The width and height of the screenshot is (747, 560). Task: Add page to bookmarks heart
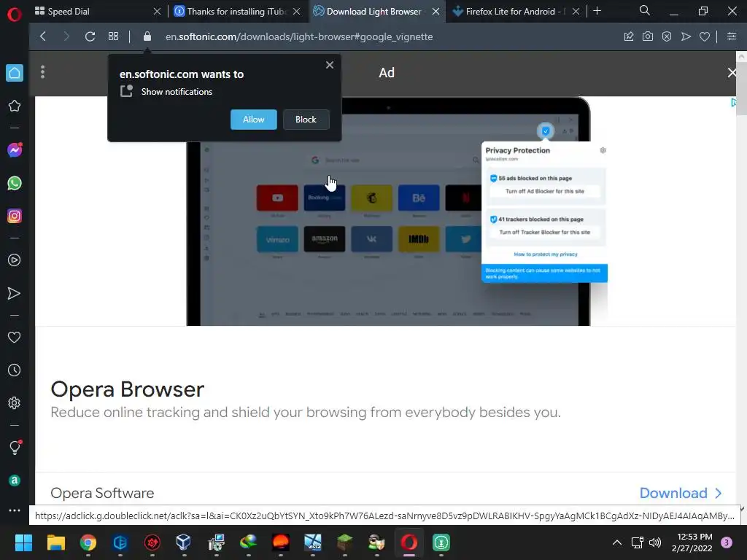[x=705, y=36]
